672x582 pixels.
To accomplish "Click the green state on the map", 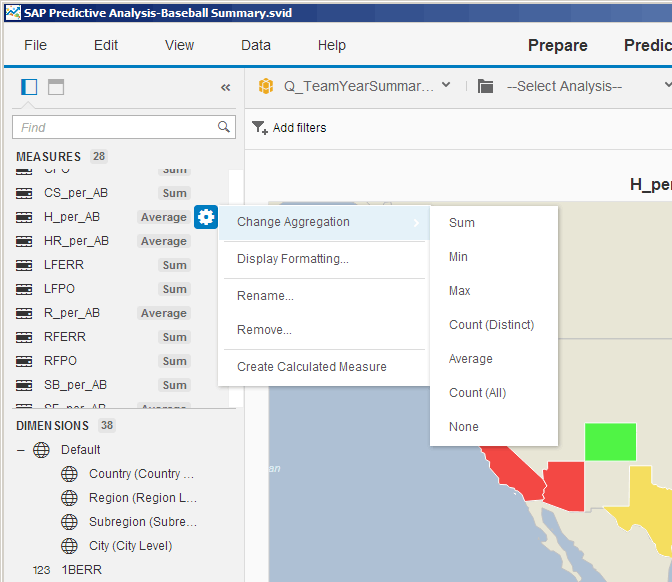I will [x=610, y=442].
